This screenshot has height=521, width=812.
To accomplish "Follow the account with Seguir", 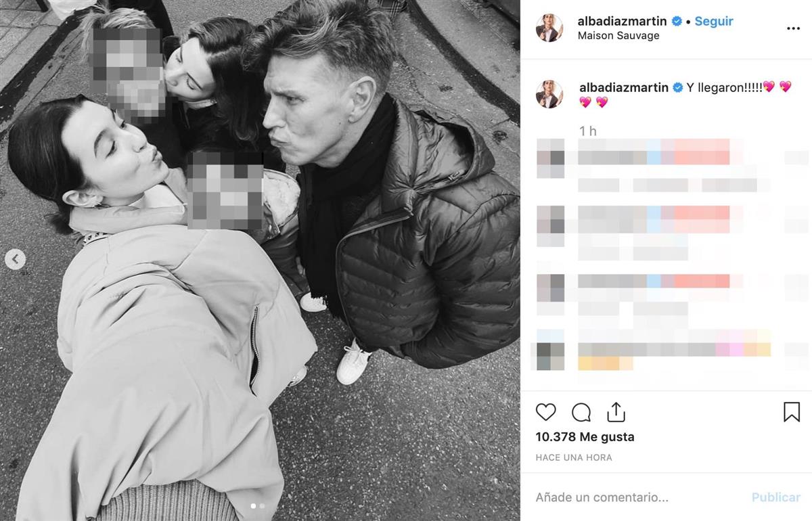I will tap(714, 21).
